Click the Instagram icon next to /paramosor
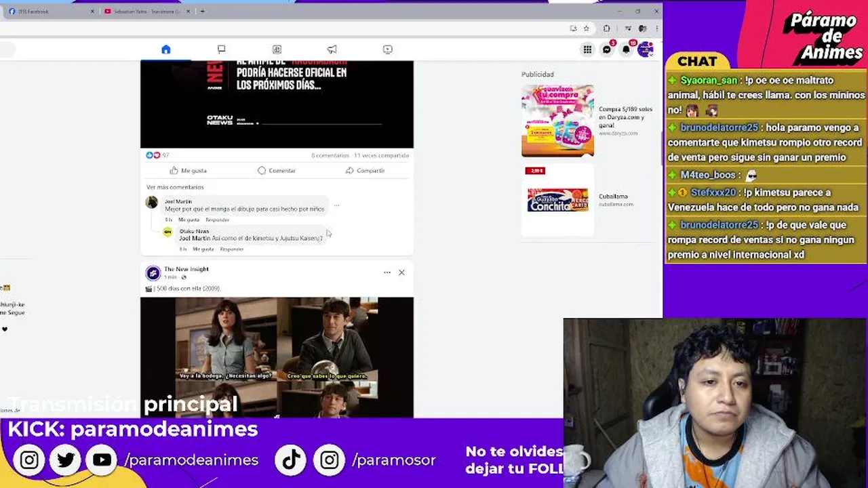 click(x=329, y=460)
